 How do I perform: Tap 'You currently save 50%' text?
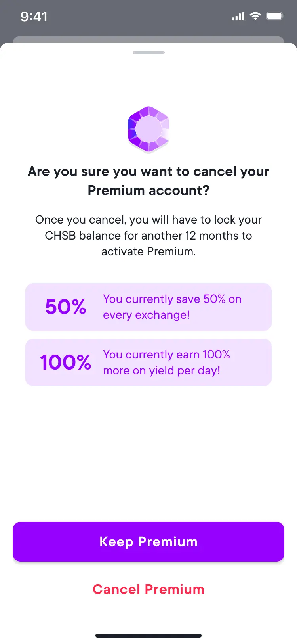172,307
